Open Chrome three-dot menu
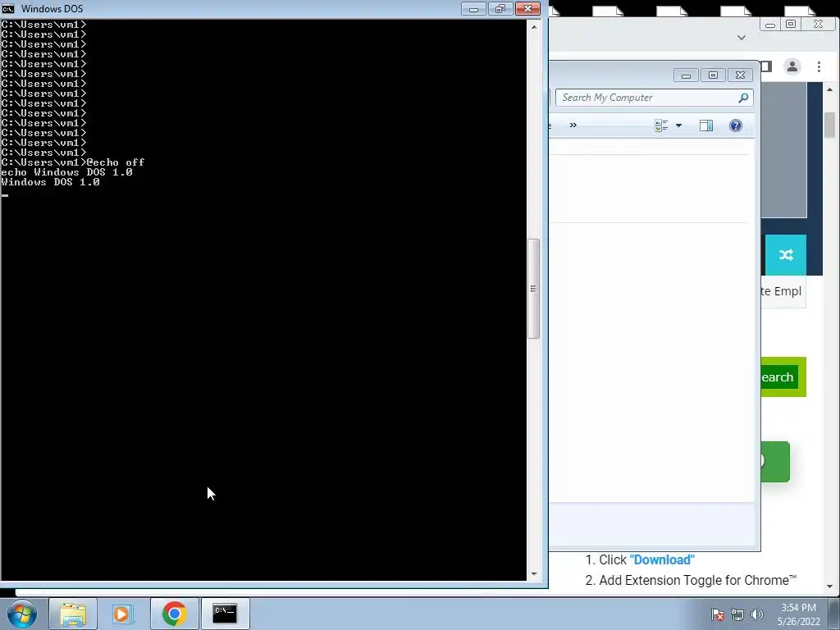Image resolution: width=840 pixels, height=630 pixels. (x=819, y=66)
